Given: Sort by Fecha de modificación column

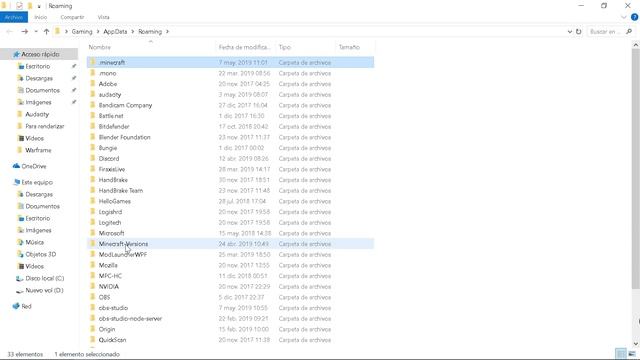Looking at the screenshot, I should coord(244,47).
